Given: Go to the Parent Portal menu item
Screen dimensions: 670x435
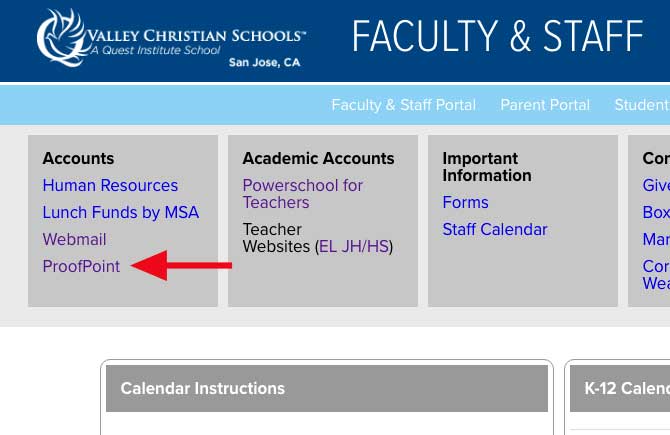Looking at the screenshot, I should 545,104.
